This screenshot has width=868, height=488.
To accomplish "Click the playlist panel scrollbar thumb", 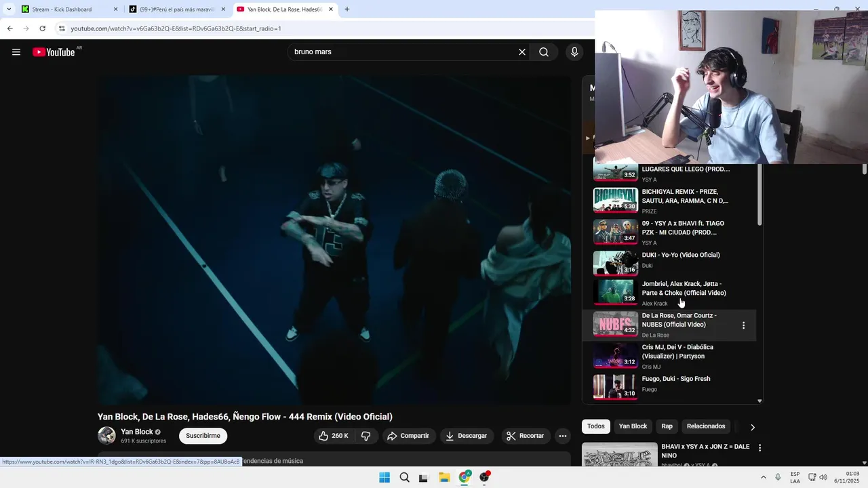I will 759,195.
